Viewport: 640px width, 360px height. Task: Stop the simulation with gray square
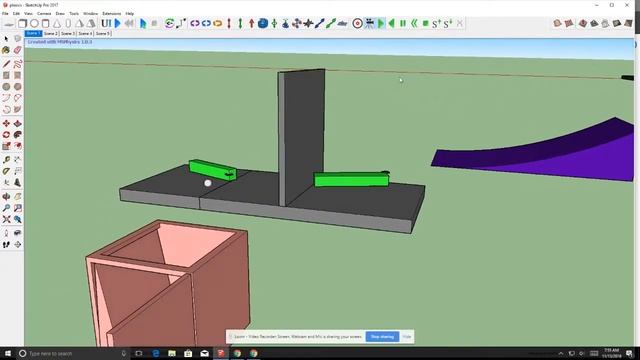tap(154, 24)
